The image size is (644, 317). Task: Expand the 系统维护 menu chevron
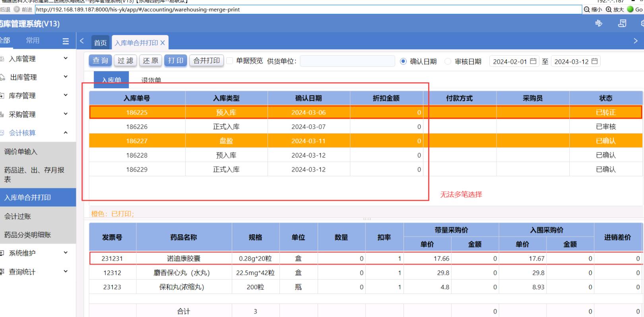click(x=66, y=253)
